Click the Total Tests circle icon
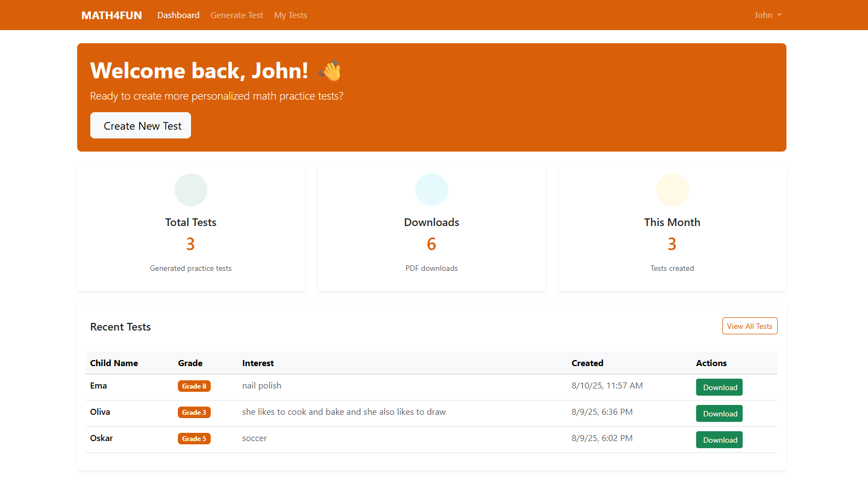This screenshot has height=481, width=868. tap(191, 190)
